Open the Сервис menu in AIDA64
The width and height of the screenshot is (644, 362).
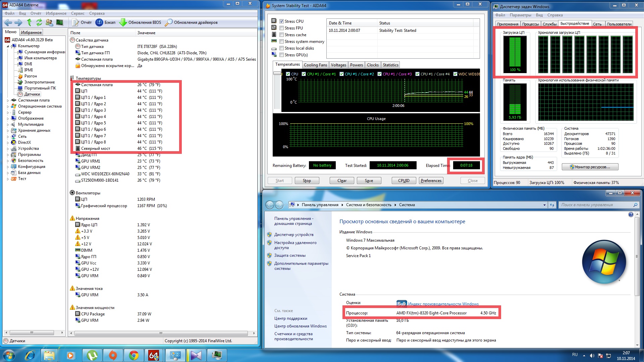pyautogui.click(x=77, y=13)
